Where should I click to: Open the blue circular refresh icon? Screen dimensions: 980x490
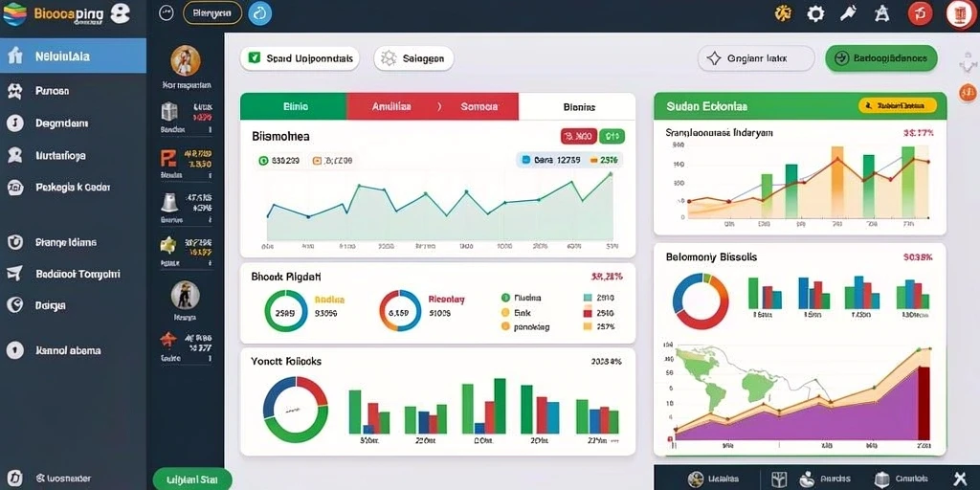point(260,13)
